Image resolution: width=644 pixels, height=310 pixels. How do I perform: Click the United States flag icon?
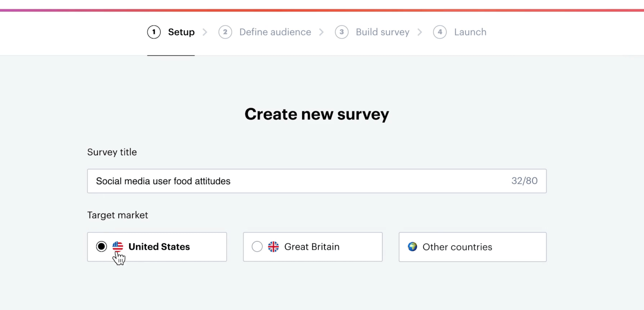[x=118, y=247]
